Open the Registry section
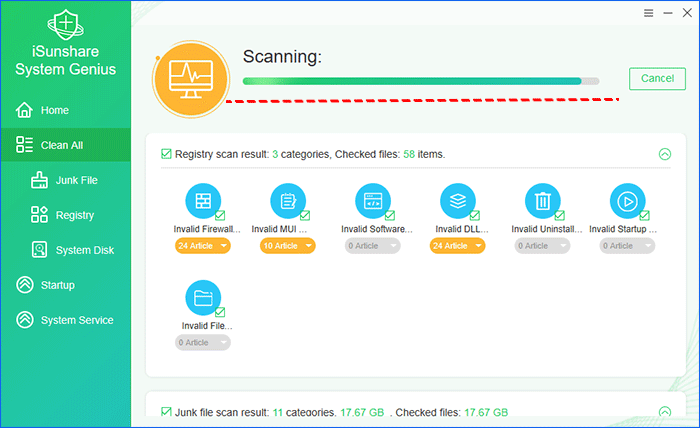 pyautogui.click(x=66, y=215)
